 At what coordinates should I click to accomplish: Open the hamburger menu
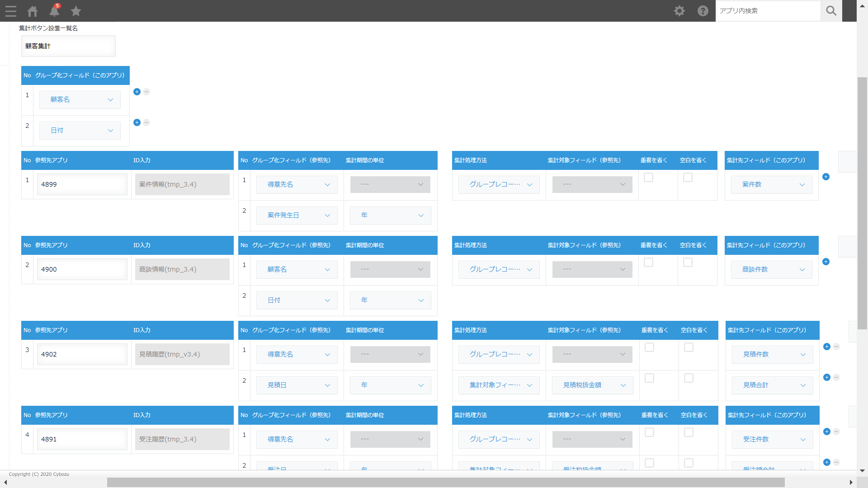(x=11, y=11)
